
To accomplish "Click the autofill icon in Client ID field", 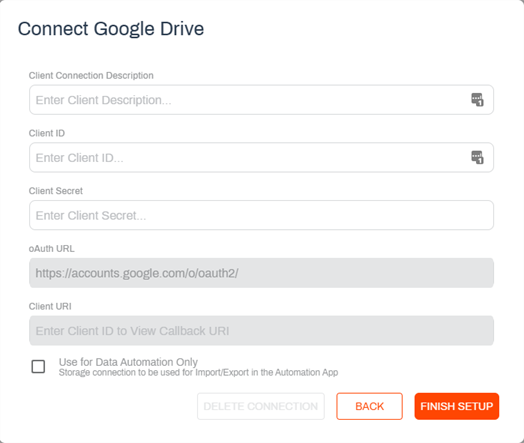I will coord(477,157).
